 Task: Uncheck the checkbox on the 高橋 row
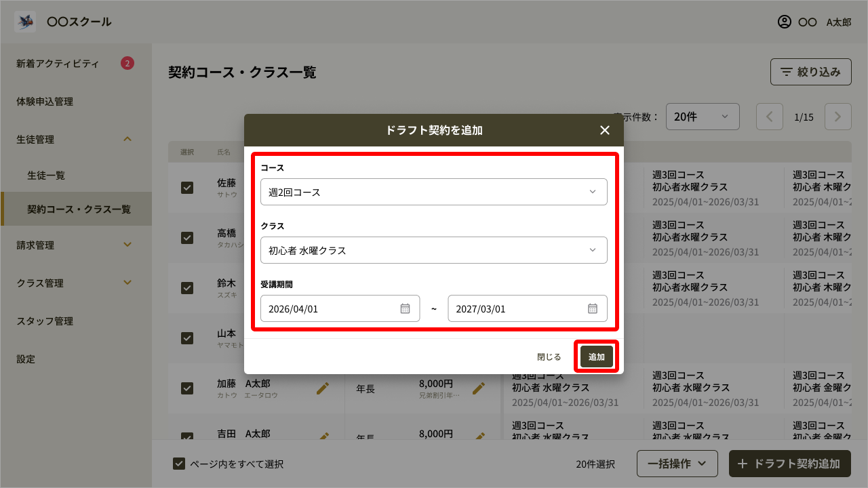tap(188, 238)
